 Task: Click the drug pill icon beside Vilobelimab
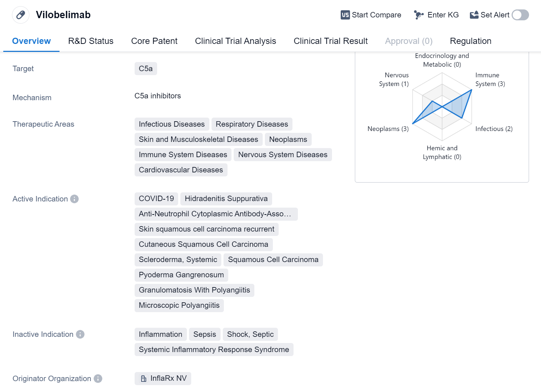click(x=21, y=15)
